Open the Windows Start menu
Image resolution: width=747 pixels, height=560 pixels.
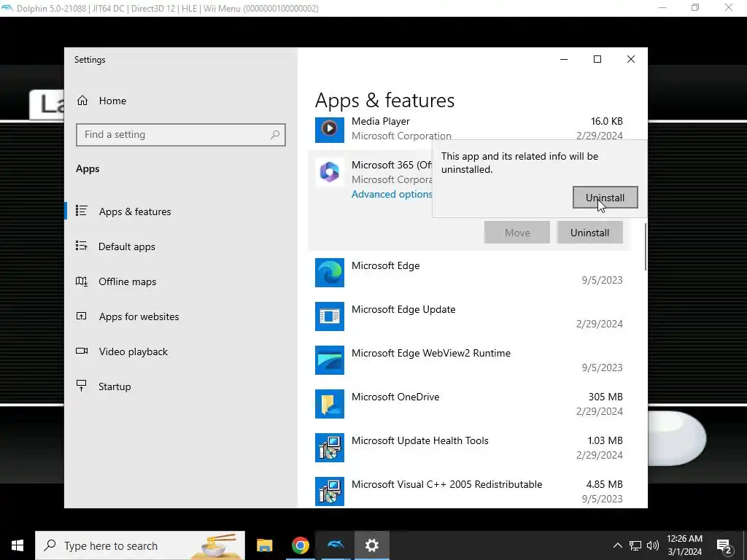[x=18, y=545]
